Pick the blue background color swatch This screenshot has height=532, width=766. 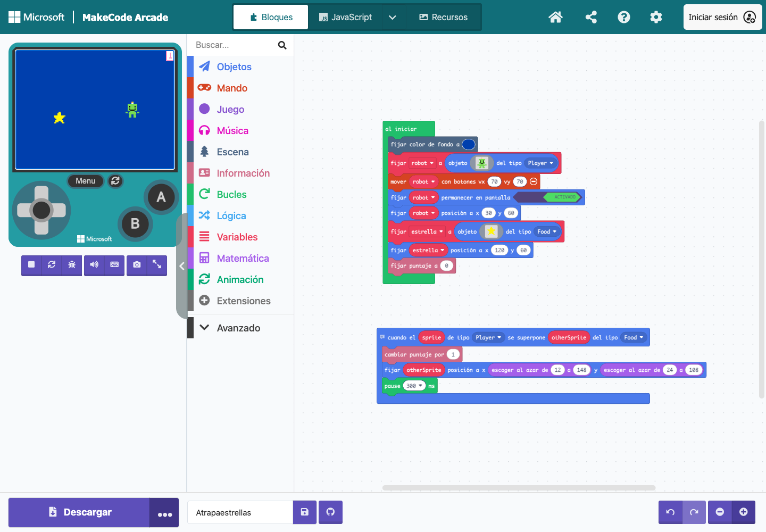click(469, 144)
